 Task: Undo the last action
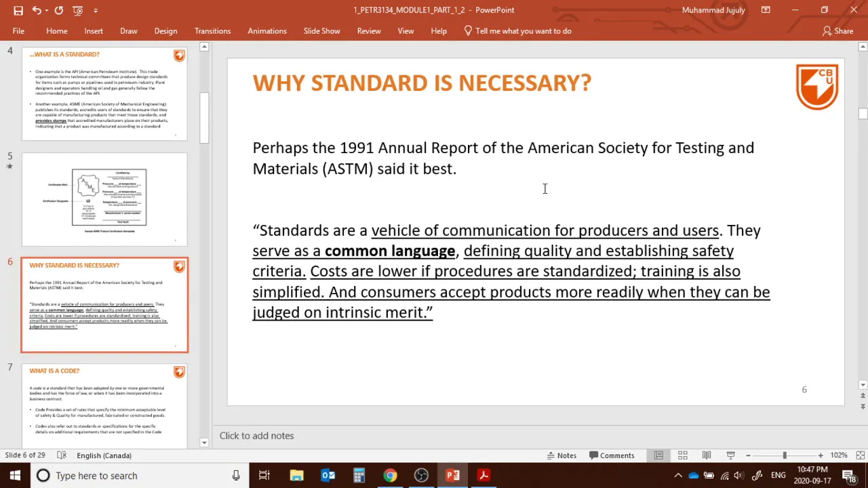pos(37,10)
